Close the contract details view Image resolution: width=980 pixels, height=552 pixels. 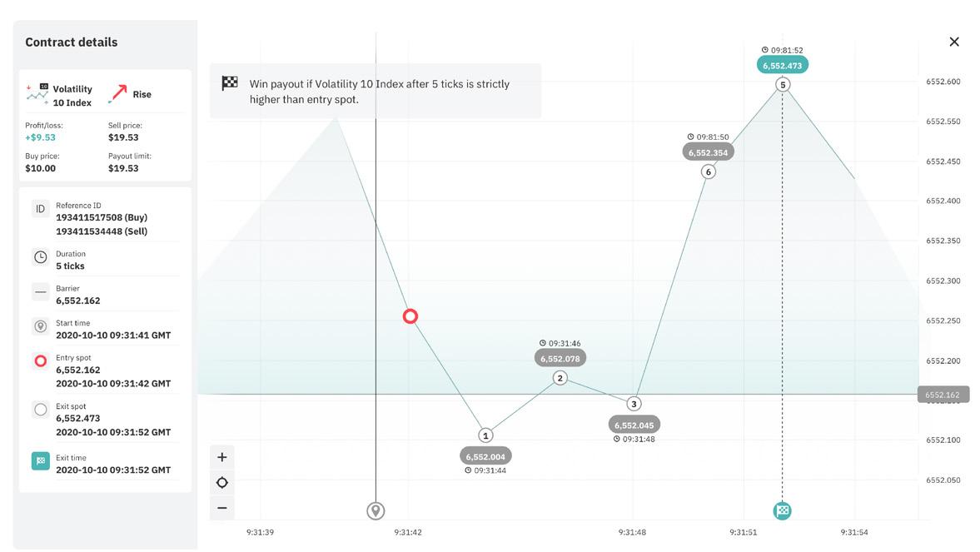point(953,42)
